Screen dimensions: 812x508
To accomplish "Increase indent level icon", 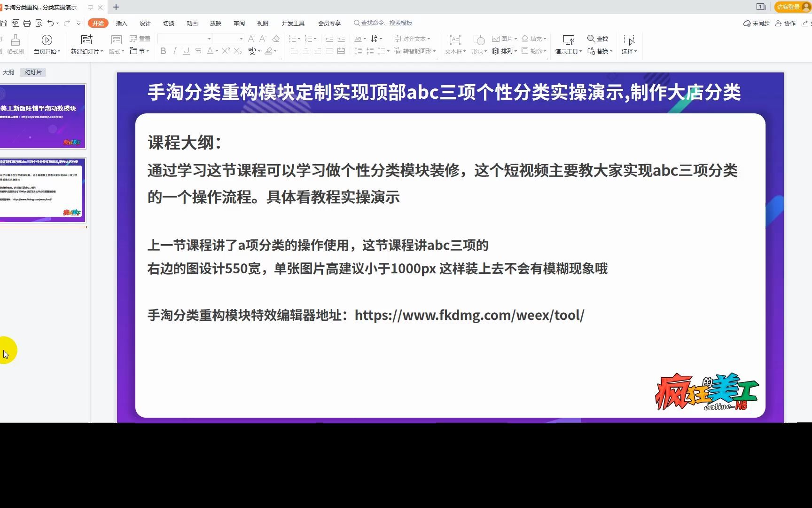I will pos(341,39).
